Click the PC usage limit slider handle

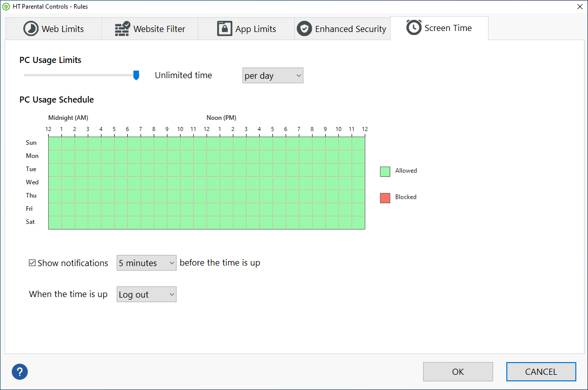[136, 75]
